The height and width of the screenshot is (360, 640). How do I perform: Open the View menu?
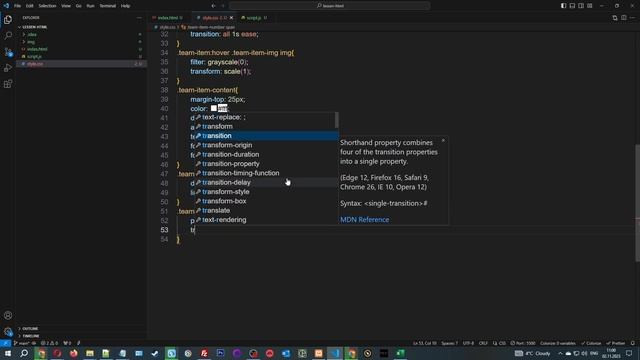pyautogui.click(x=66, y=6)
